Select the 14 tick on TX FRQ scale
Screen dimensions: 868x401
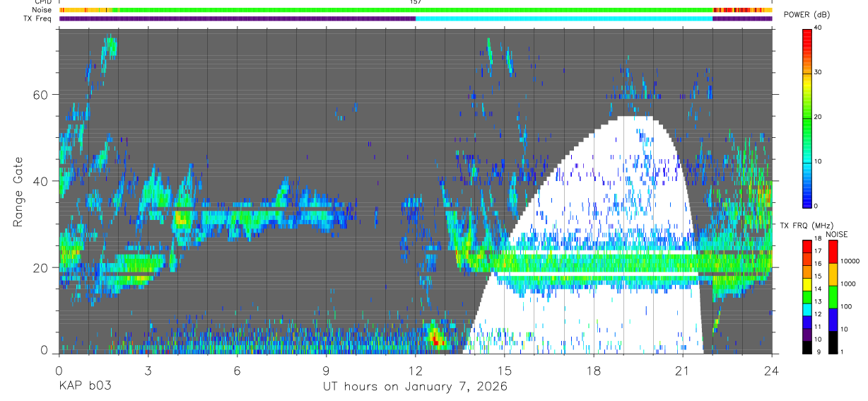[x=817, y=289]
